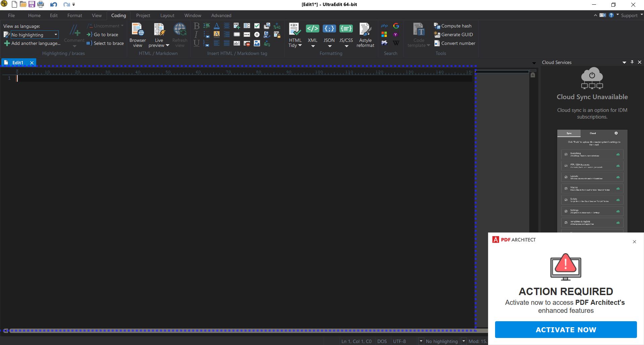
Task: Click the Ln 1, Col 1 status indicator
Action: (x=357, y=341)
